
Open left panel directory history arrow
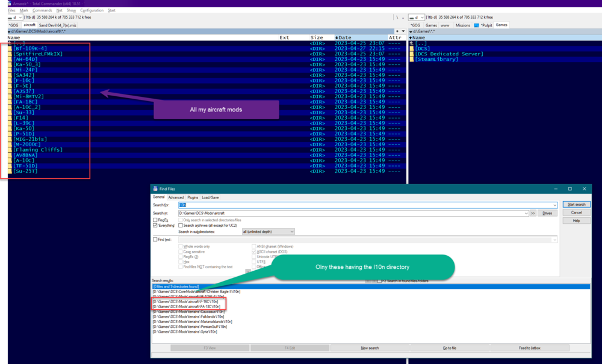point(403,31)
